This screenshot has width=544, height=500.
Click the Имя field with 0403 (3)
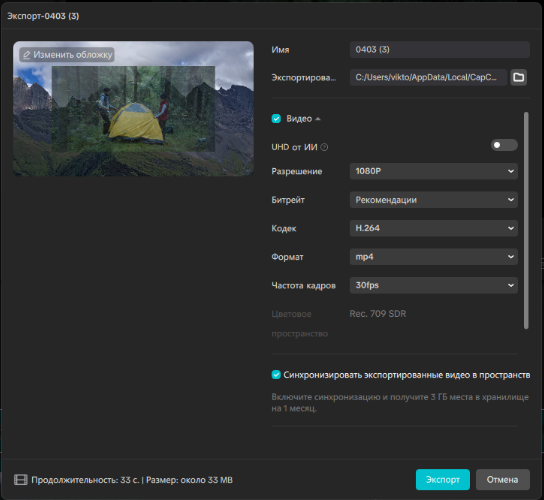point(440,49)
